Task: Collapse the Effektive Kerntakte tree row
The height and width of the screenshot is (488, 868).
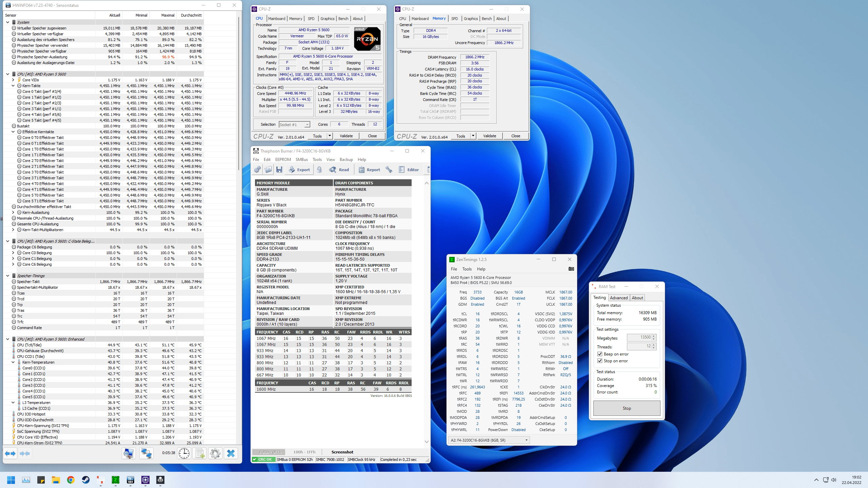Action: click(13, 132)
